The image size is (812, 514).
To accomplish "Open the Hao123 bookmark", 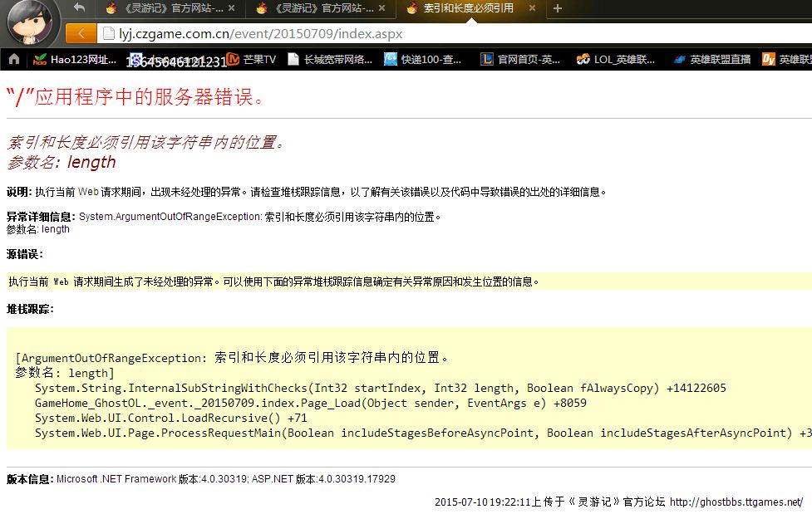I will (75, 59).
